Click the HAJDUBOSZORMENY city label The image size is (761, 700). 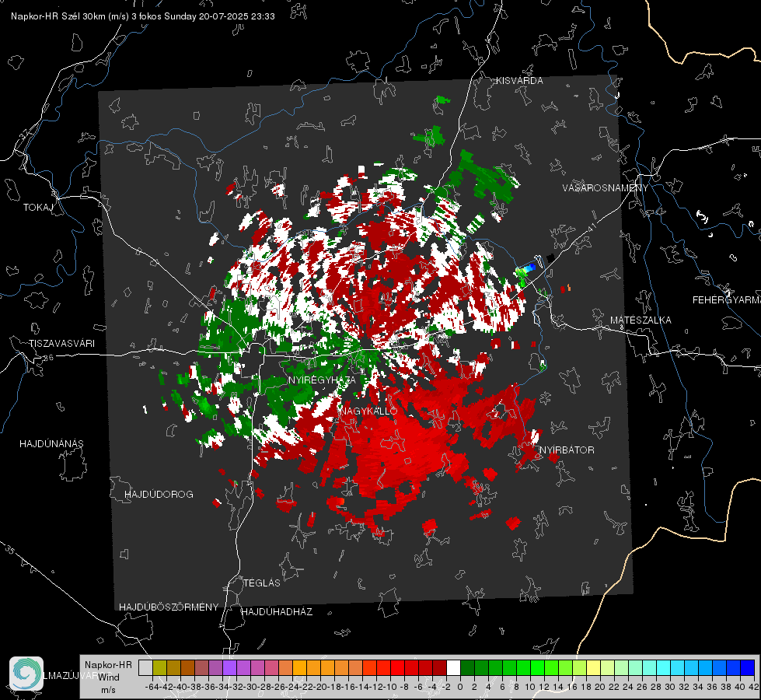tap(169, 607)
